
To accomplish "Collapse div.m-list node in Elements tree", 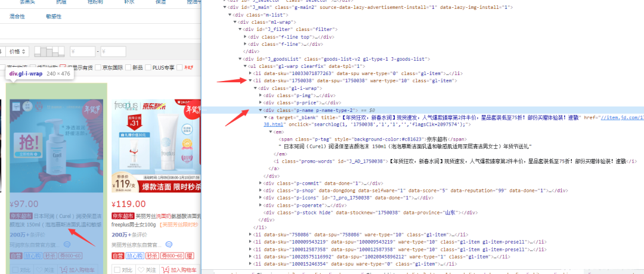I will coord(230,15).
